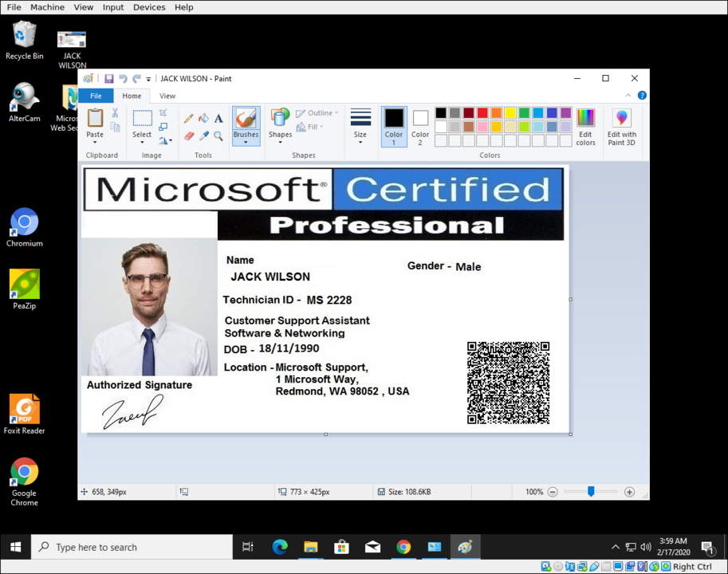Click the zoom slider handle in status bar
Viewport: 728px width, 574px height.
point(591,491)
